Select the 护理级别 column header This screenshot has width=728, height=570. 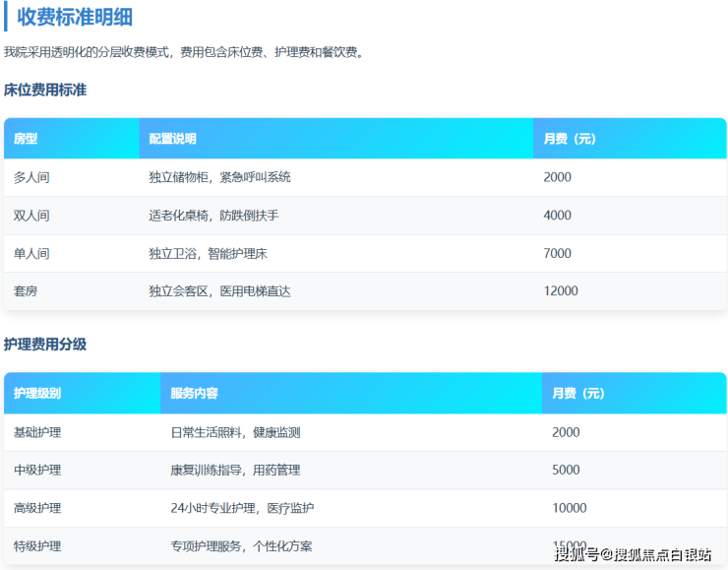coord(37,394)
